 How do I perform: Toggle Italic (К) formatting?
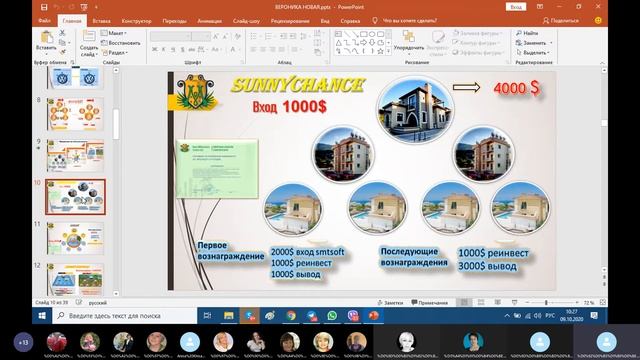(x=164, y=49)
